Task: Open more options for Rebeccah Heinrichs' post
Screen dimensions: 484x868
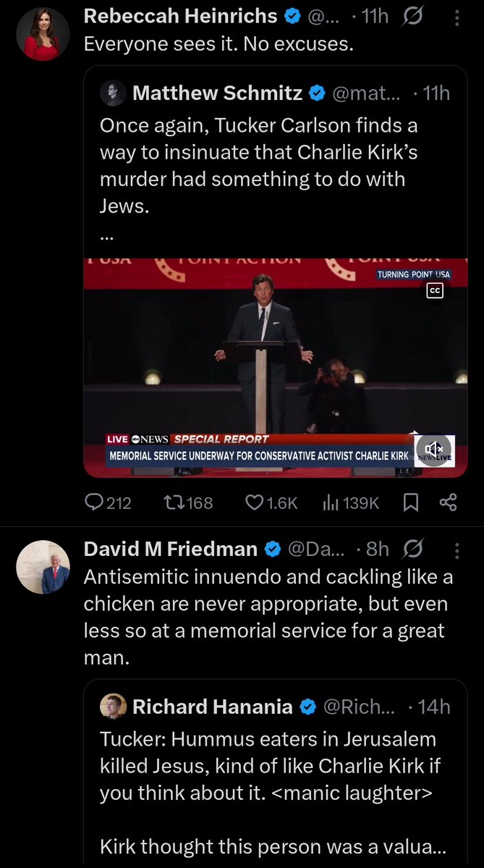Action: [x=457, y=17]
